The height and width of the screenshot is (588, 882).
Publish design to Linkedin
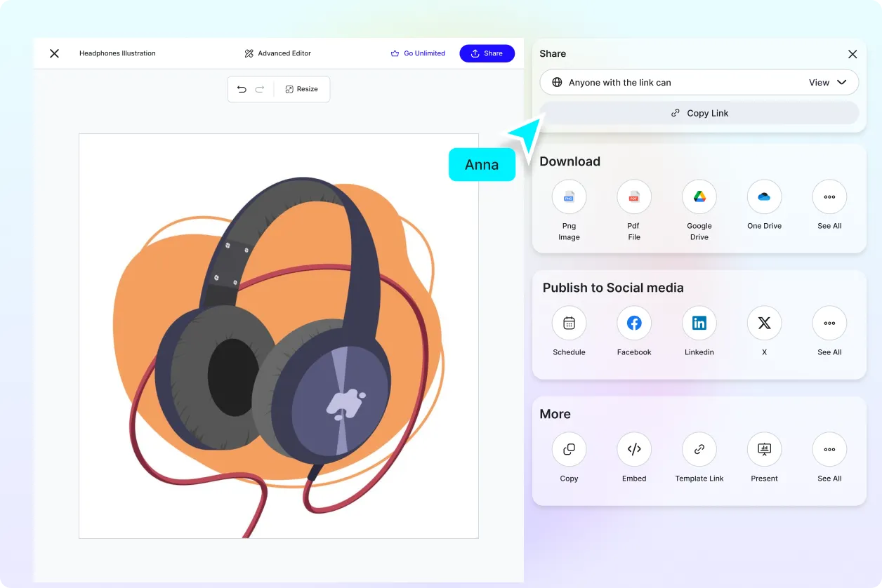pyautogui.click(x=699, y=323)
